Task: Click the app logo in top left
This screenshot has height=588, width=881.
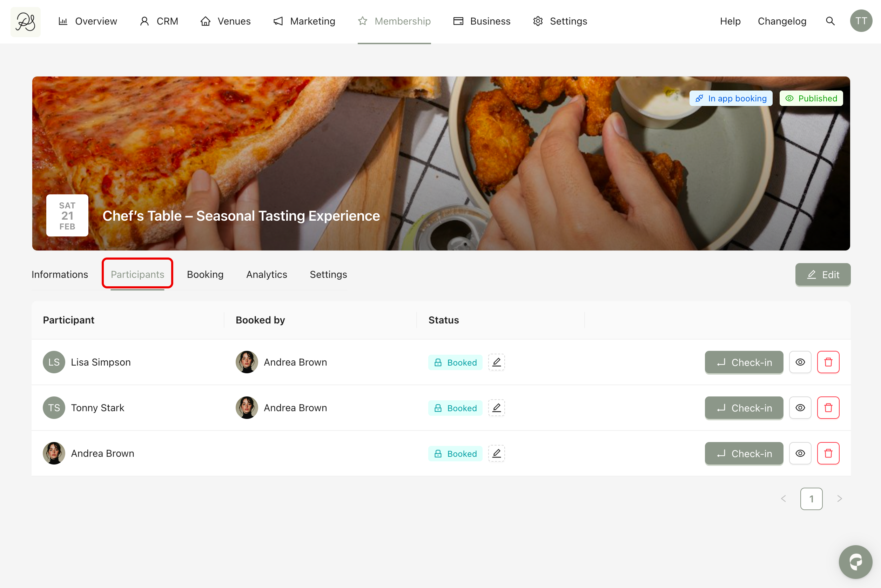Action: [x=26, y=22]
